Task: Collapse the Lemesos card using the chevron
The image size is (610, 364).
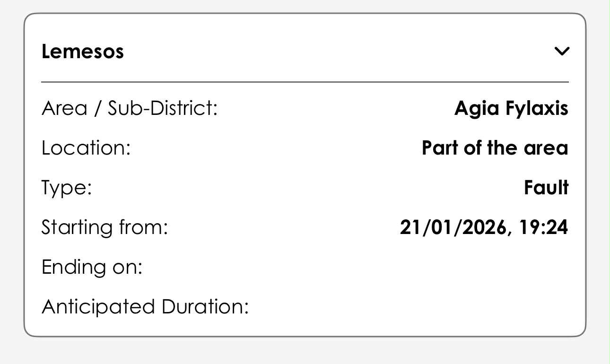Action: 561,51
